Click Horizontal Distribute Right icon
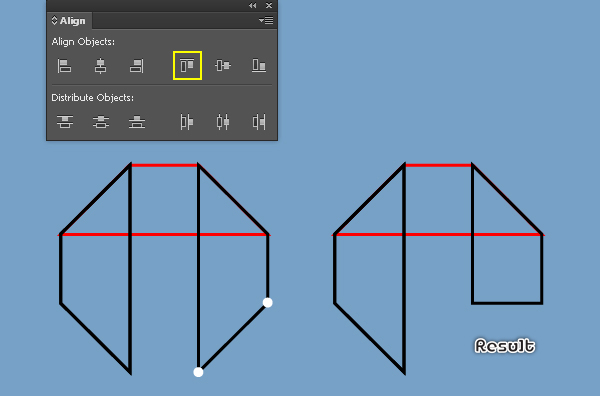The width and height of the screenshot is (600, 396). tap(259, 122)
